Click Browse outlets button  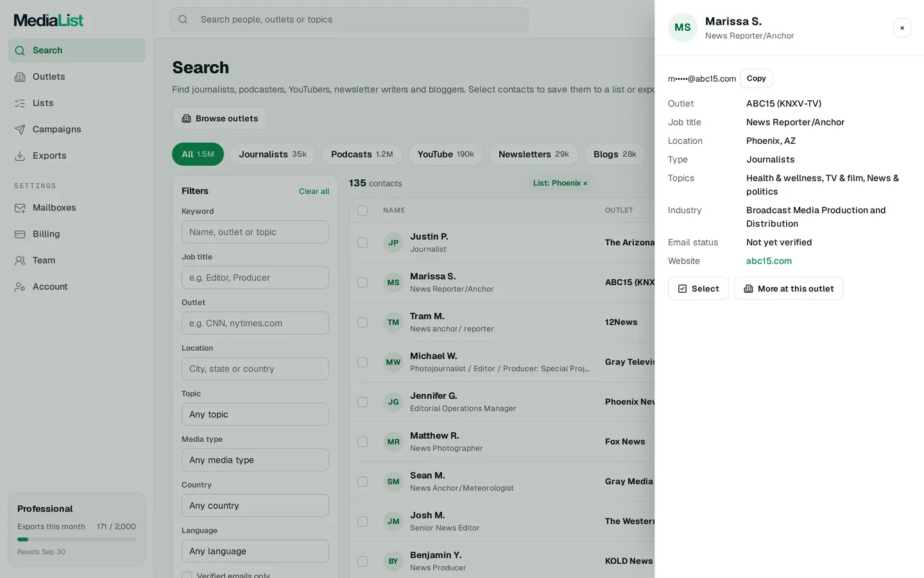pos(219,118)
